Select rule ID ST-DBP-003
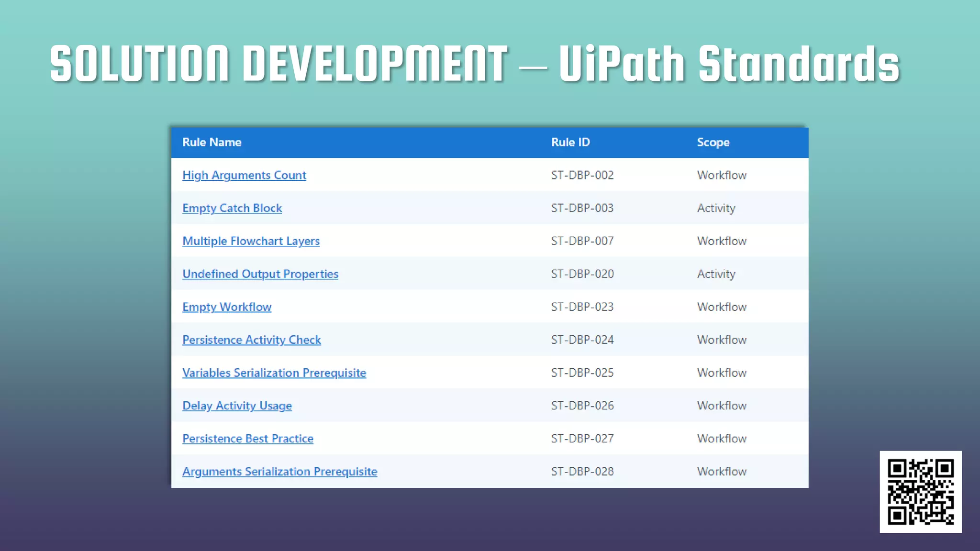This screenshot has height=551, width=980. click(582, 209)
